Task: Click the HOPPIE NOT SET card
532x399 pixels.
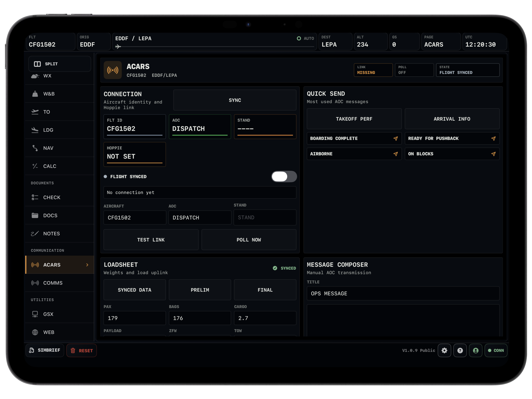Action: coord(135,154)
